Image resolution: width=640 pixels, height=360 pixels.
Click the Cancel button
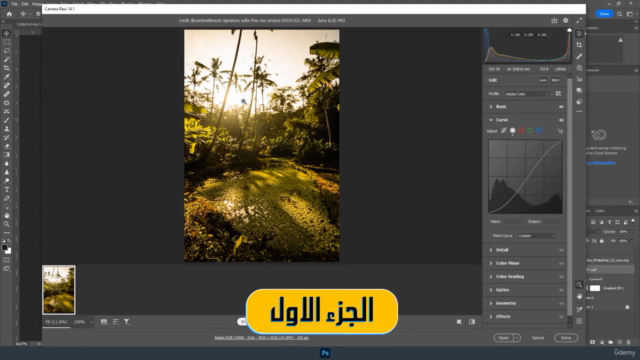[x=538, y=338]
